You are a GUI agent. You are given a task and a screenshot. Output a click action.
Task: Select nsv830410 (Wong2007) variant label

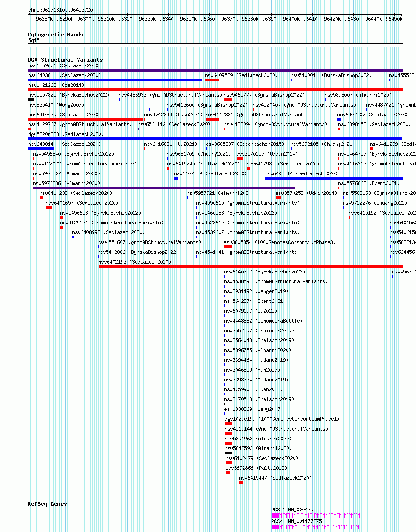[x=56, y=105]
